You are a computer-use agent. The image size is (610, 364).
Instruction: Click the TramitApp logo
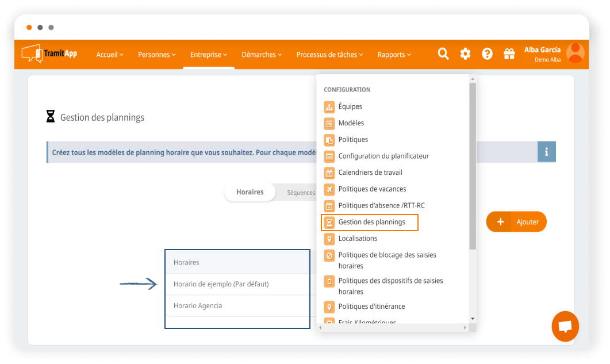(49, 53)
